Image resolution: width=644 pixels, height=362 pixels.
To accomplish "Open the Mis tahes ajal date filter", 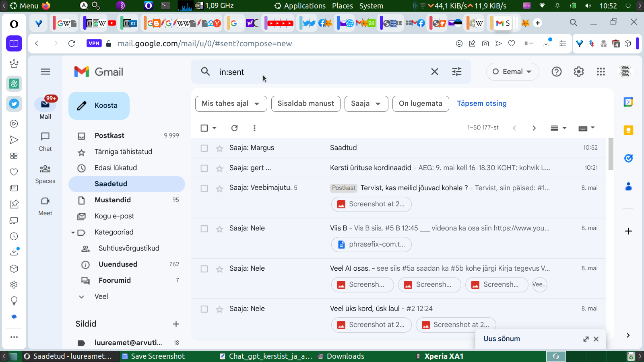I will (x=231, y=103).
